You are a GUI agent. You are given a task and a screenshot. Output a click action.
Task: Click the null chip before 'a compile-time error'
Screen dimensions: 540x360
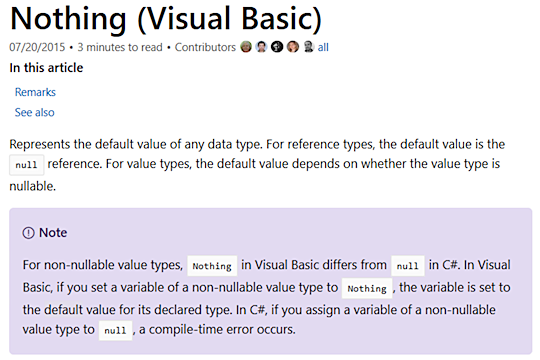click(115, 331)
